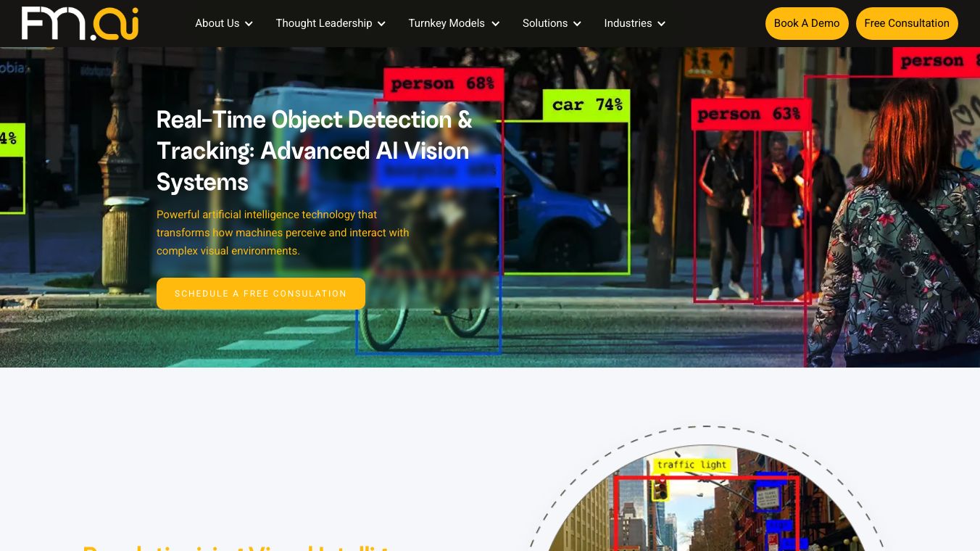
Task: Select the Real-Time Object Detection headline
Action: [315, 151]
